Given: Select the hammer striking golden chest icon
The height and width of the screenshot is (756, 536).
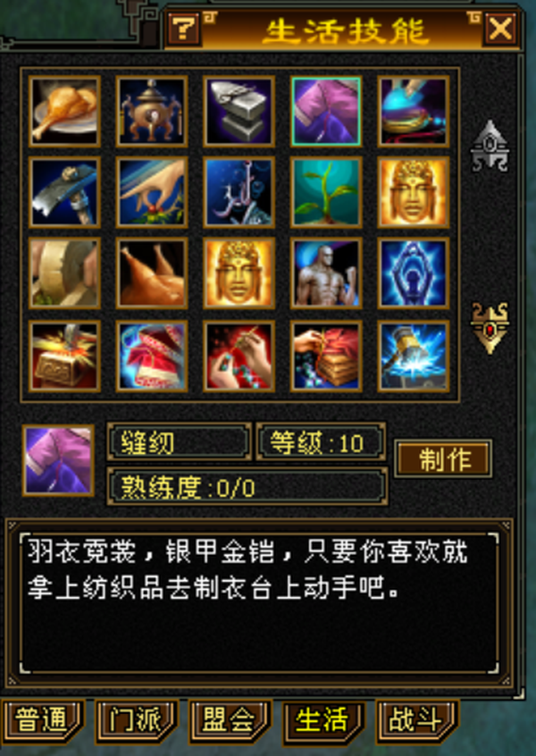Looking at the screenshot, I should coord(64,357).
